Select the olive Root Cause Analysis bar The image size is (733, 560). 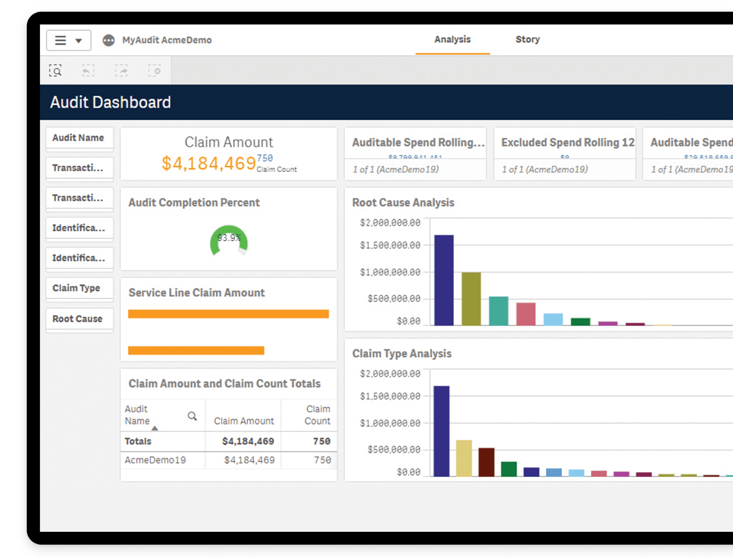[471, 299]
